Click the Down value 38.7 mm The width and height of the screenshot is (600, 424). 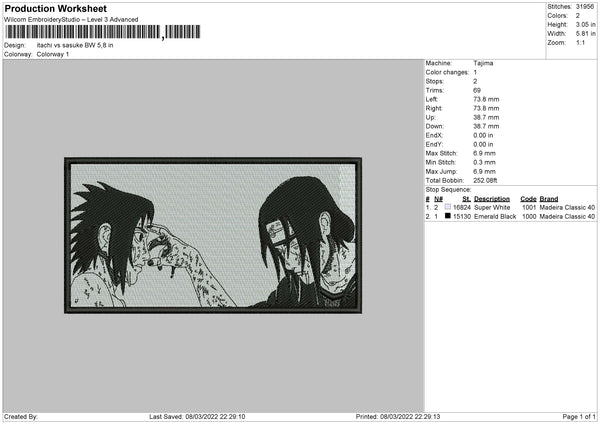click(486, 126)
